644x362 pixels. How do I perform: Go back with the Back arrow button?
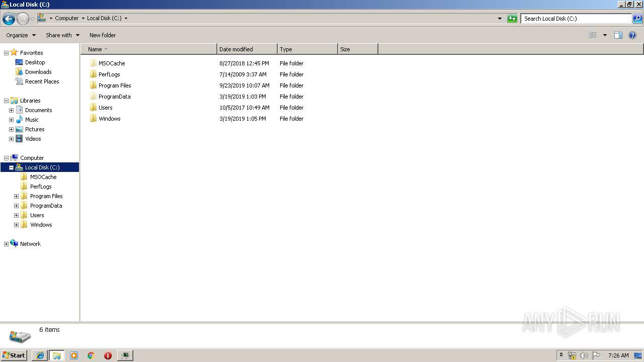[9, 19]
